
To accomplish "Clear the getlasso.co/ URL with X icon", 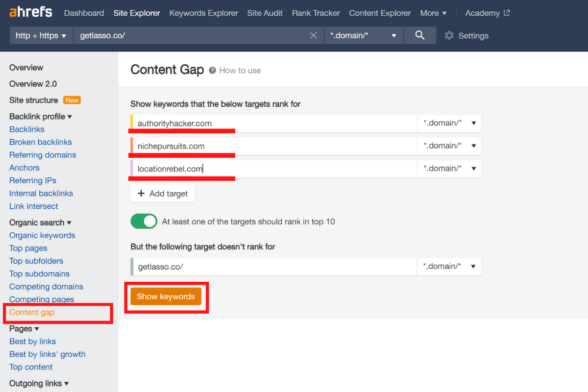I will click(314, 36).
